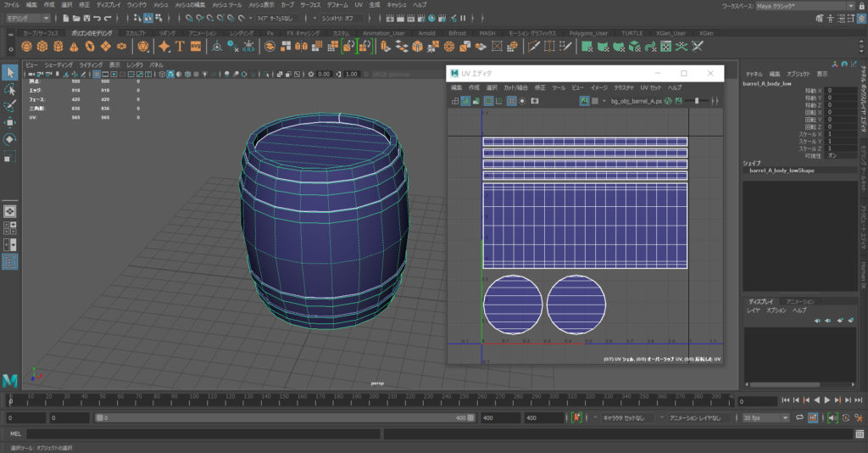Toggle the texture image display in UV Editor

(x=585, y=101)
